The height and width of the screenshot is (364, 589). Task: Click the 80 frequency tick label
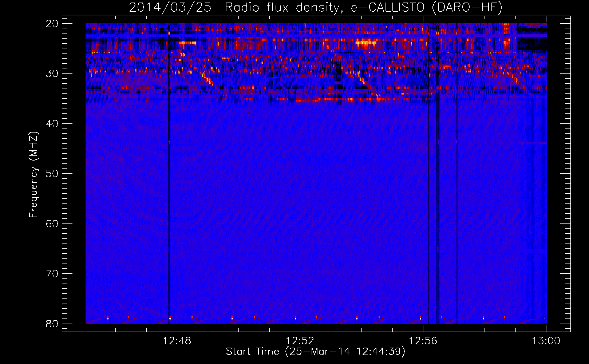pyautogui.click(x=52, y=324)
